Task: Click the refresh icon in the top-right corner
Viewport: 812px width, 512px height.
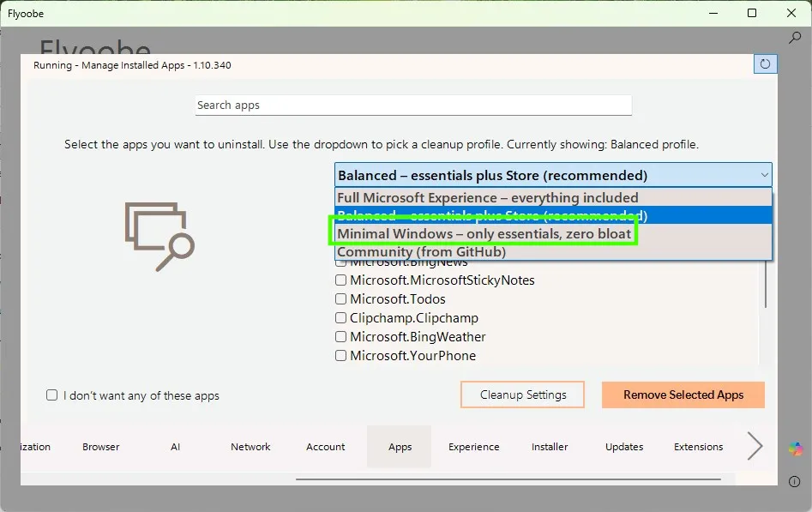Action: (765, 64)
